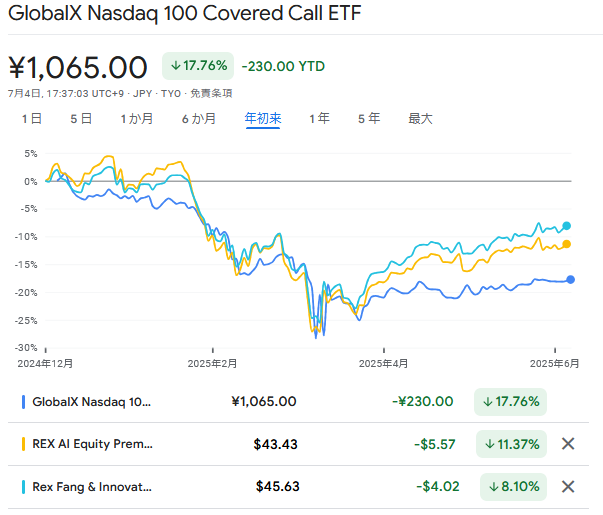This screenshot has width=603, height=515.
Task: Click the ¥1,065.00 headline price
Action: 78,68
